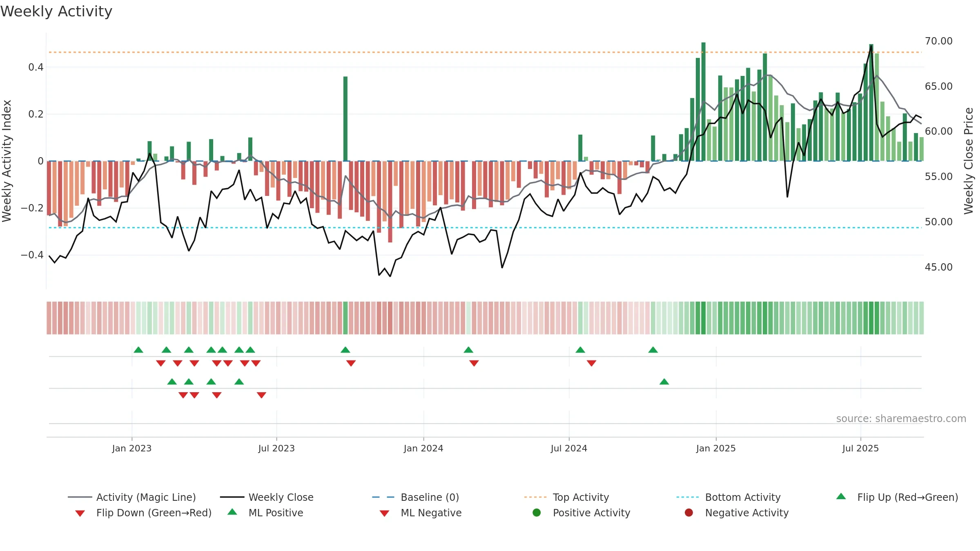Click the tall green activity bar near Oct 2023

click(345, 118)
